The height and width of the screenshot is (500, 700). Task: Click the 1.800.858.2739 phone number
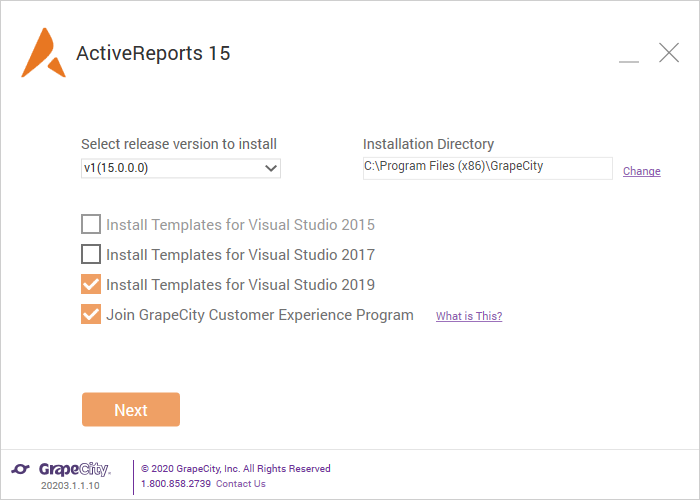click(x=176, y=483)
